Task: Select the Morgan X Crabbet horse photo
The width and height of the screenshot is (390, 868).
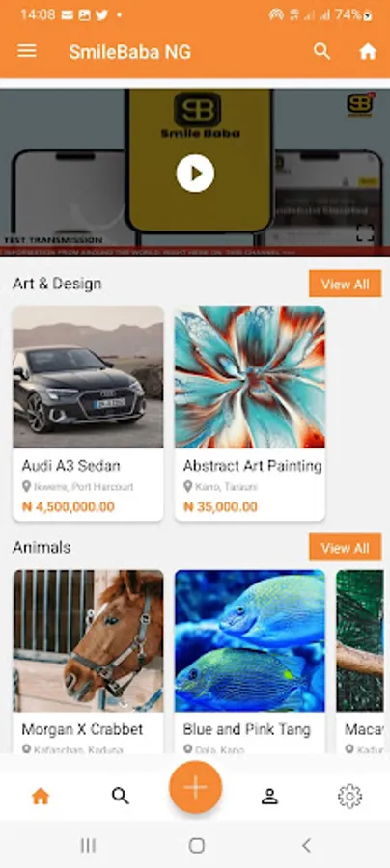Action: click(x=88, y=640)
